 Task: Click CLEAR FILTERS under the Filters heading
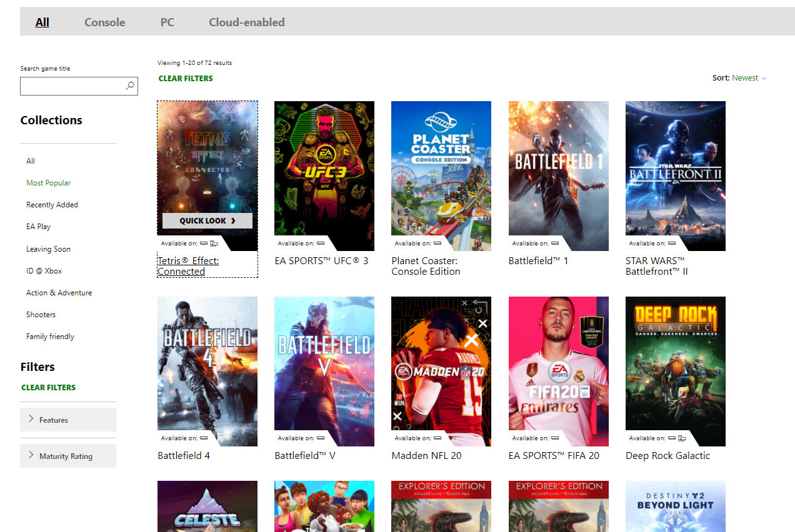tap(48, 388)
